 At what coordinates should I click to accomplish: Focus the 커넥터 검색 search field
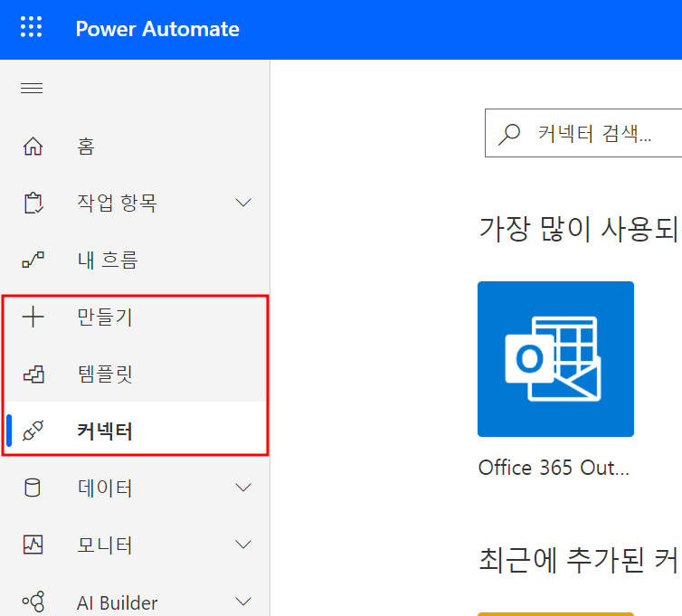(597, 134)
